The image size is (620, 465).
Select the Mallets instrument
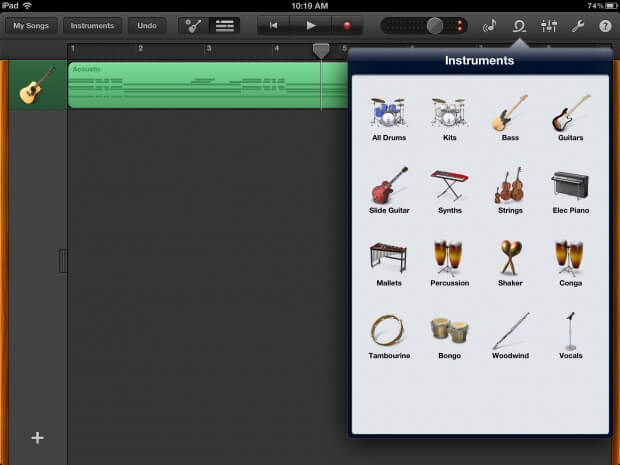389,264
